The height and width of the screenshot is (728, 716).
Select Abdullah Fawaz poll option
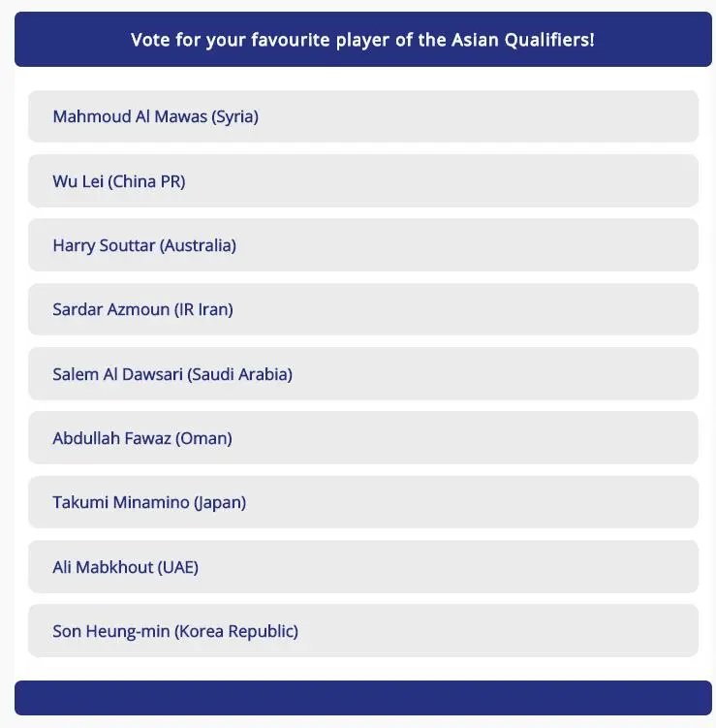tap(362, 438)
